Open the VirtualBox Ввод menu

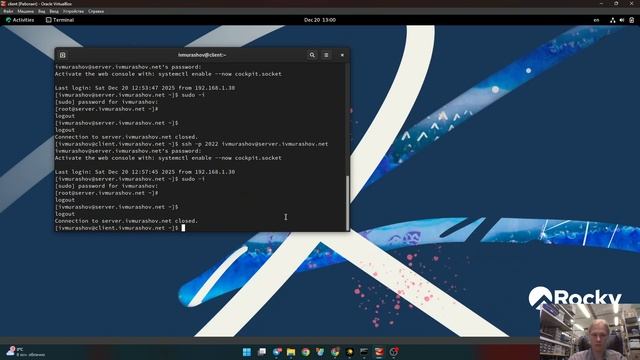pyautogui.click(x=54, y=11)
